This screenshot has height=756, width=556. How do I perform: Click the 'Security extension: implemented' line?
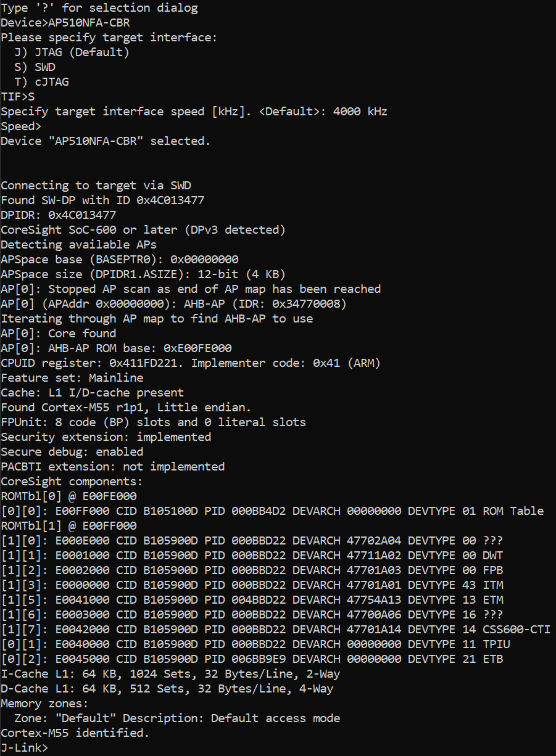[106, 437]
